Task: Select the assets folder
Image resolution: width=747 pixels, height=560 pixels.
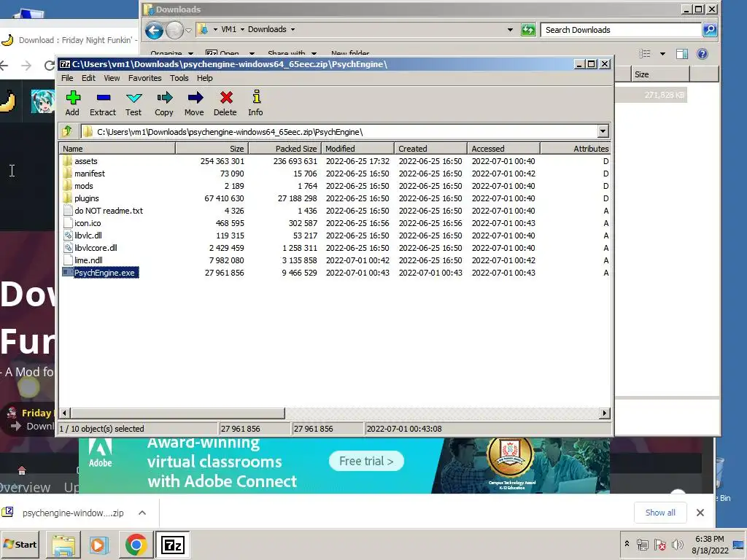Action: [x=86, y=161]
